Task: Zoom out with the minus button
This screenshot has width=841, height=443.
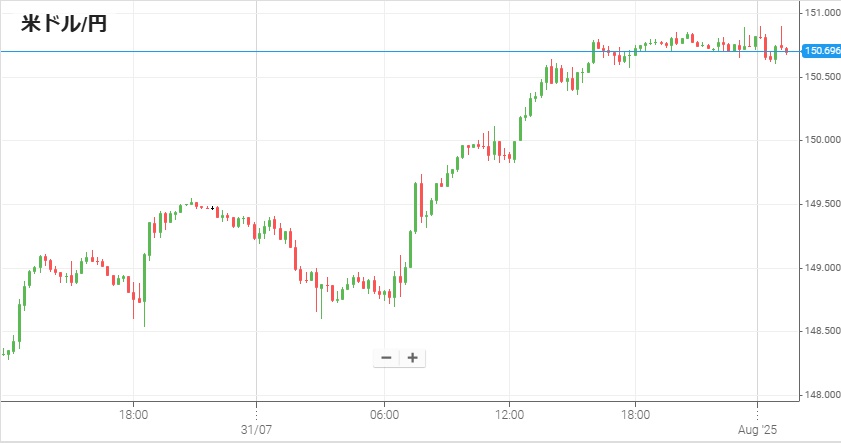Action: click(386, 358)
